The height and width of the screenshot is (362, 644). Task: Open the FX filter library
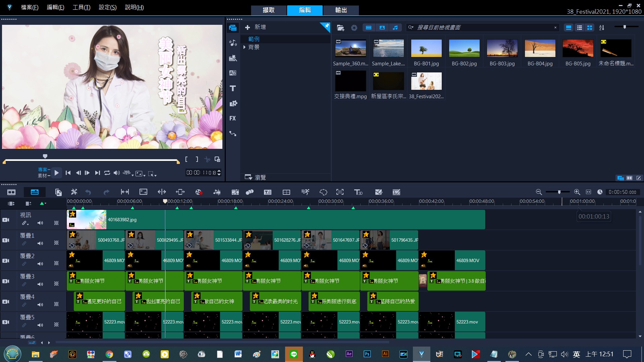pyautogui.click(x=233, y=118)
